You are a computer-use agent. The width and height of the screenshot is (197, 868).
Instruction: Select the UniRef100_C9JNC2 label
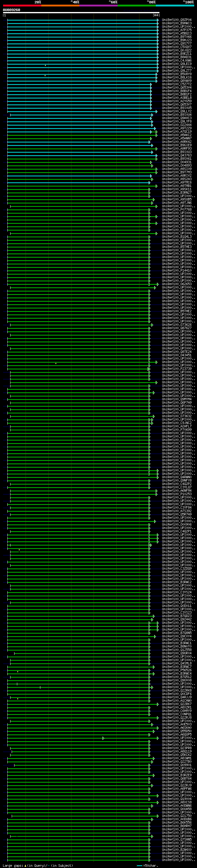coord(177,423)
